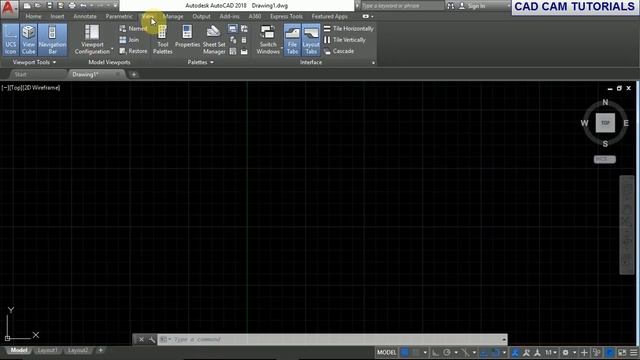
Task: Toggle the View Cube display
Action: pyautogui.click(x=29, y=40)
